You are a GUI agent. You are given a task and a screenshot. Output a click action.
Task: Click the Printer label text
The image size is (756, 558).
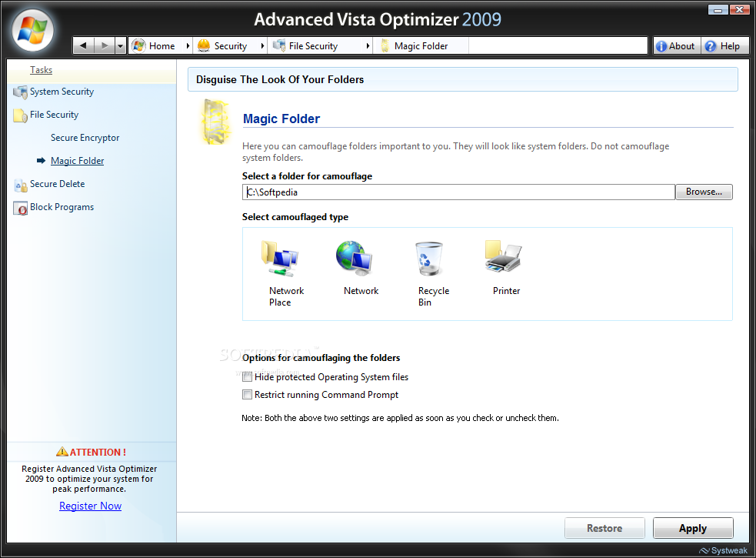[506, 291]
